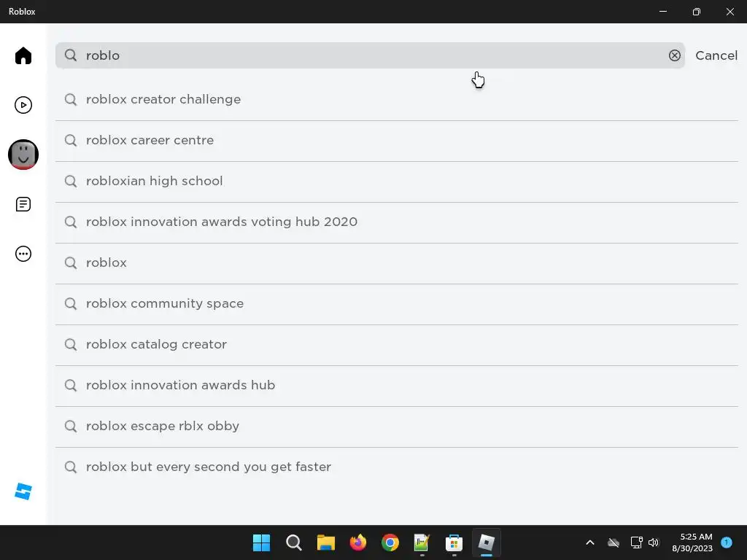
Task: Cancel the search
Action: [x=716, y=55]
